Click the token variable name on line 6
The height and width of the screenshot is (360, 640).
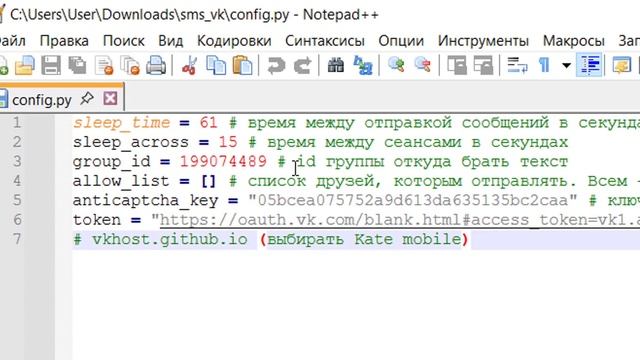pyautogui.click(x=97, y=220)
